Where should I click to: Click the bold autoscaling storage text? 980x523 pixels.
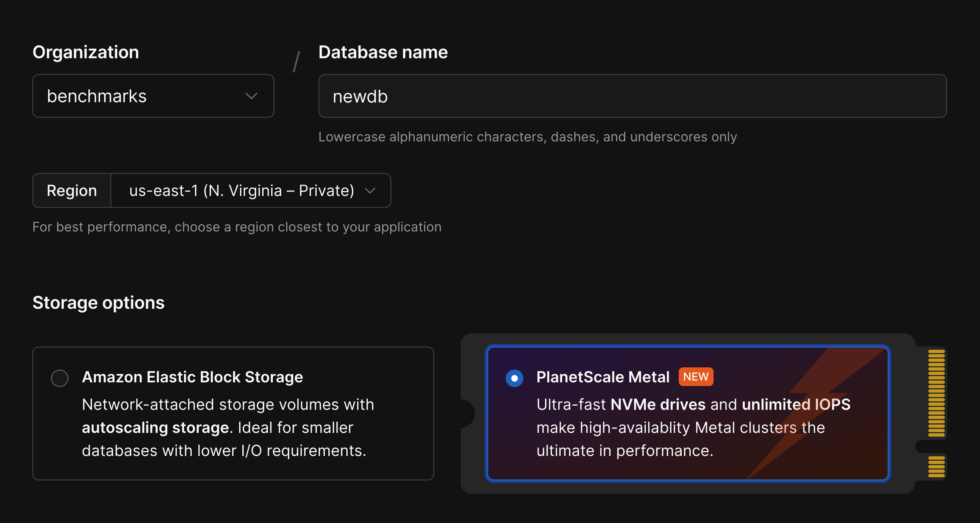pyautogui.click(x=155, y=428)
